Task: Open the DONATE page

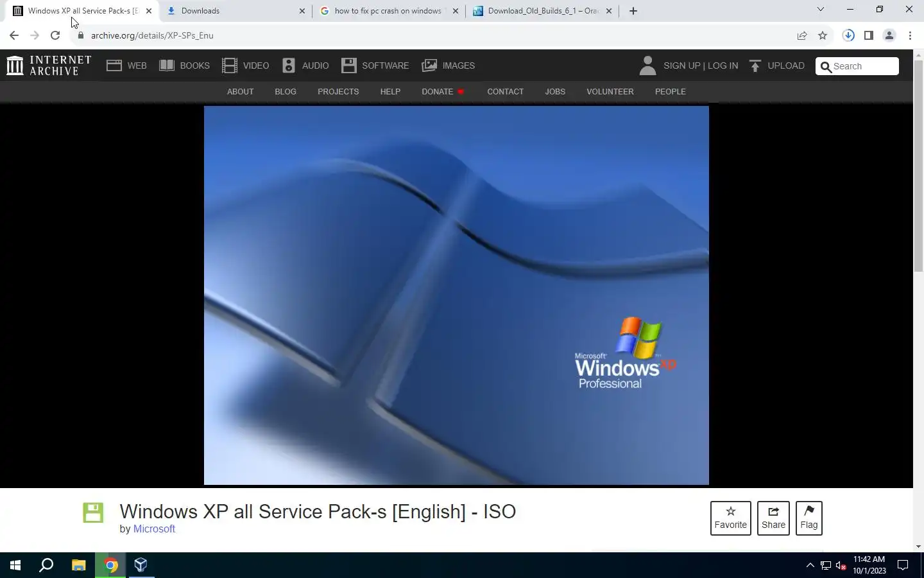Action: pyautogui.click(x=443, y=92)
